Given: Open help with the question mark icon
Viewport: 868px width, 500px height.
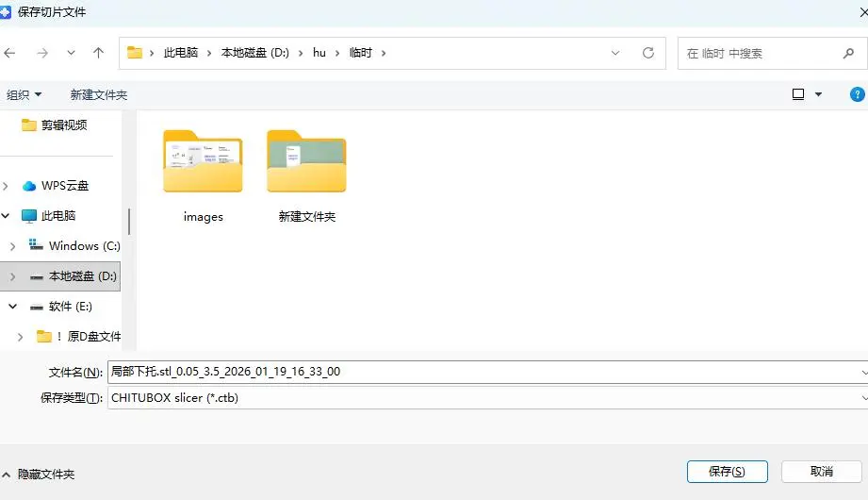Looking at the screenshot, I should 857,94.
